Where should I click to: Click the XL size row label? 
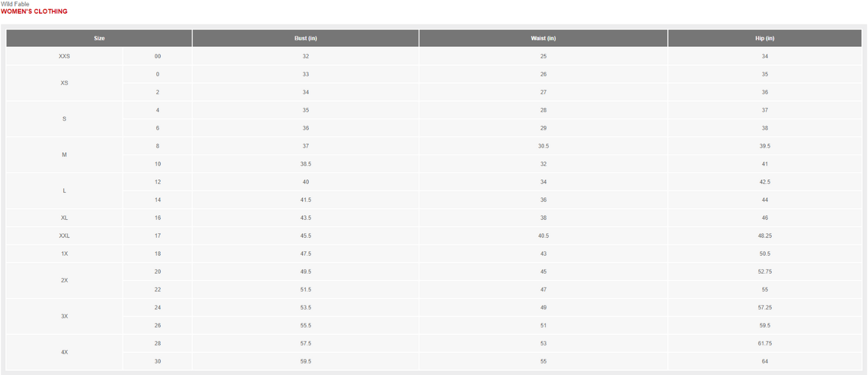click(64, 218)
